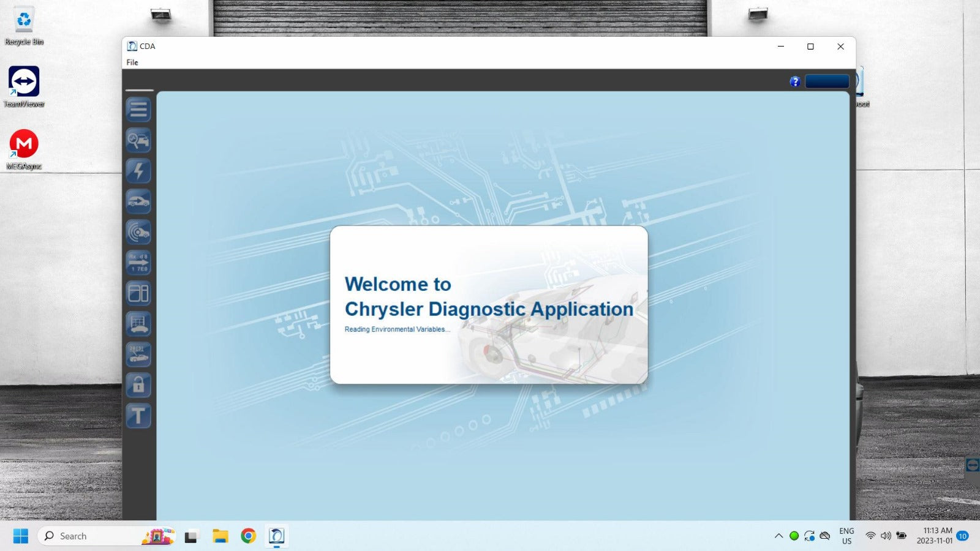Open Google Chrome from the taskbar
This screenshot has height=551, width=980.
click(x=248, y=536)
